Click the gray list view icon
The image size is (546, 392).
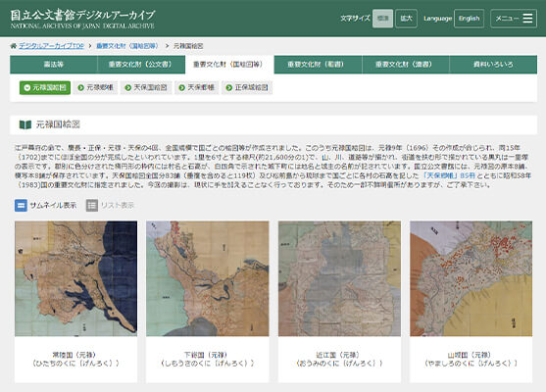pos(92,206)
